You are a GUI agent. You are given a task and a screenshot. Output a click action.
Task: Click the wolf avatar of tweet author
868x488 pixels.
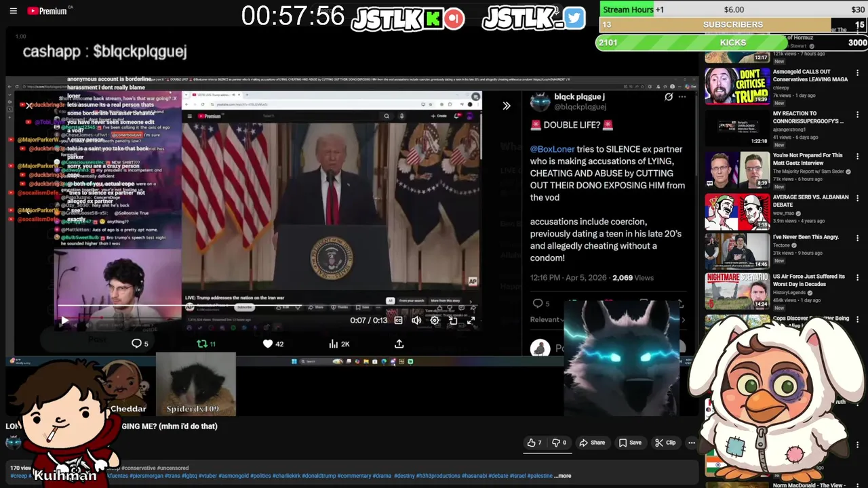[540, 102]
